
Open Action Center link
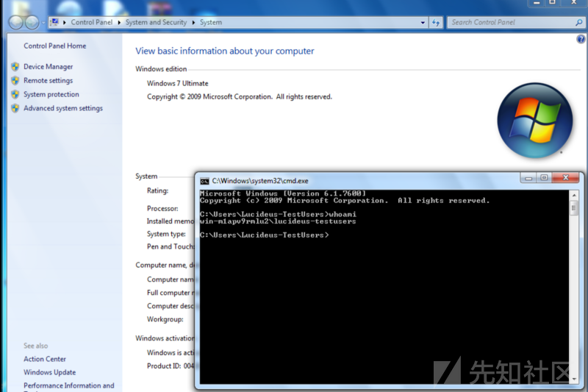tap(45, 359)
